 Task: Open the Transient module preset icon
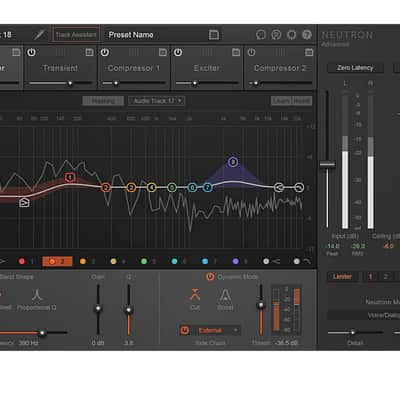coord(89,52)
